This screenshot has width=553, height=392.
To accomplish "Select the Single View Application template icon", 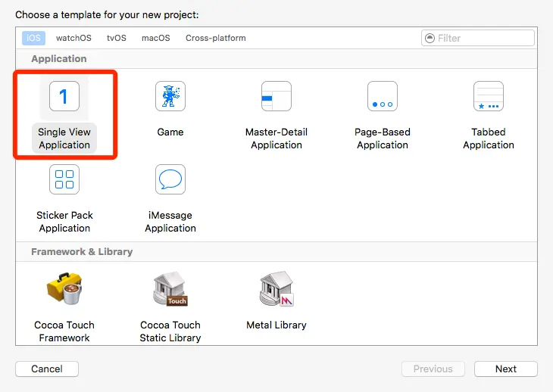I will point(64,96).
